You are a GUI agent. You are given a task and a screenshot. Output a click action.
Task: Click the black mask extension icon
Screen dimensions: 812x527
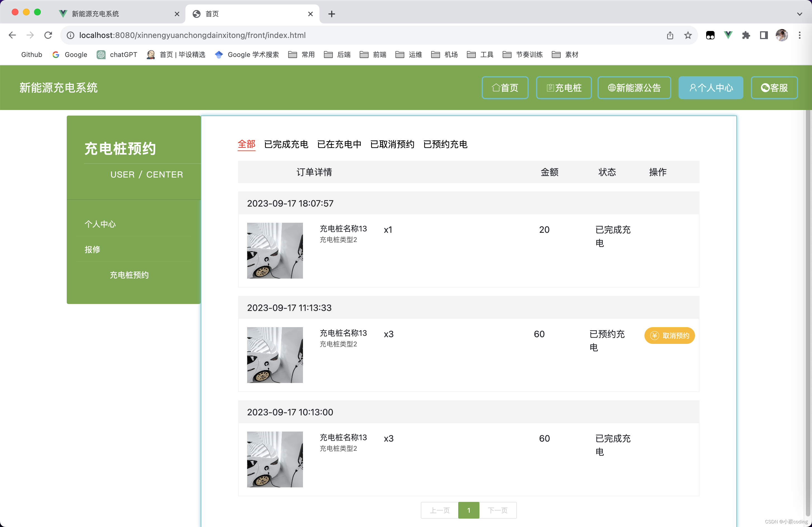point(710,35)
